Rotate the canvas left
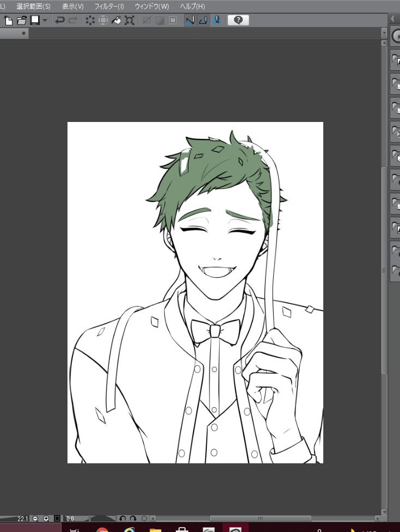Screen dimensions: 400x532 (122, 518)
